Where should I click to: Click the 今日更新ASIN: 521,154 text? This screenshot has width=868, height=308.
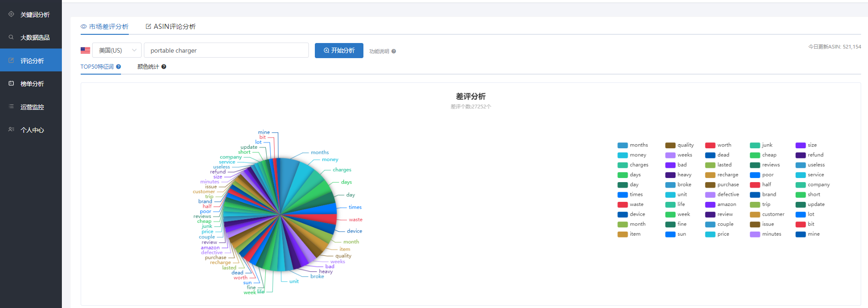[x=835, y=47]
